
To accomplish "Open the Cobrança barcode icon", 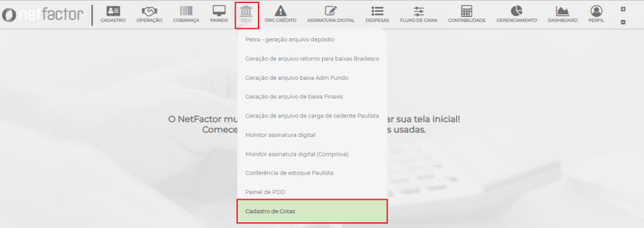I will 186,11.
